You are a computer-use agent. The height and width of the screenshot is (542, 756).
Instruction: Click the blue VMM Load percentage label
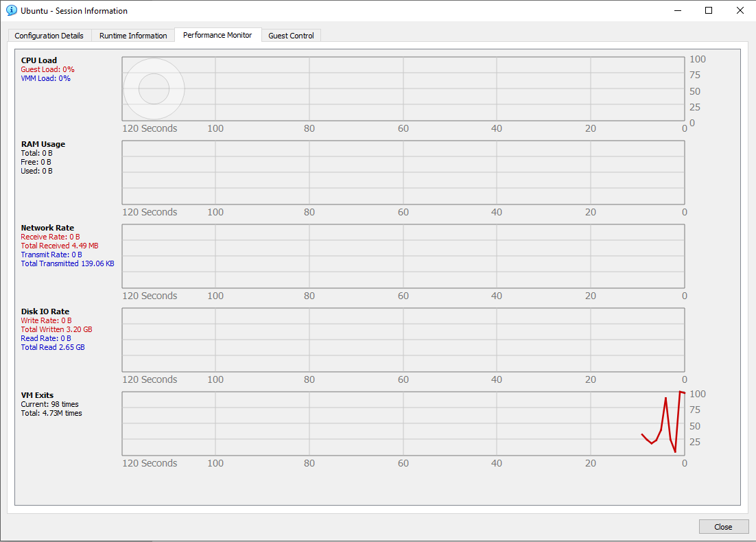coord(45,78)
